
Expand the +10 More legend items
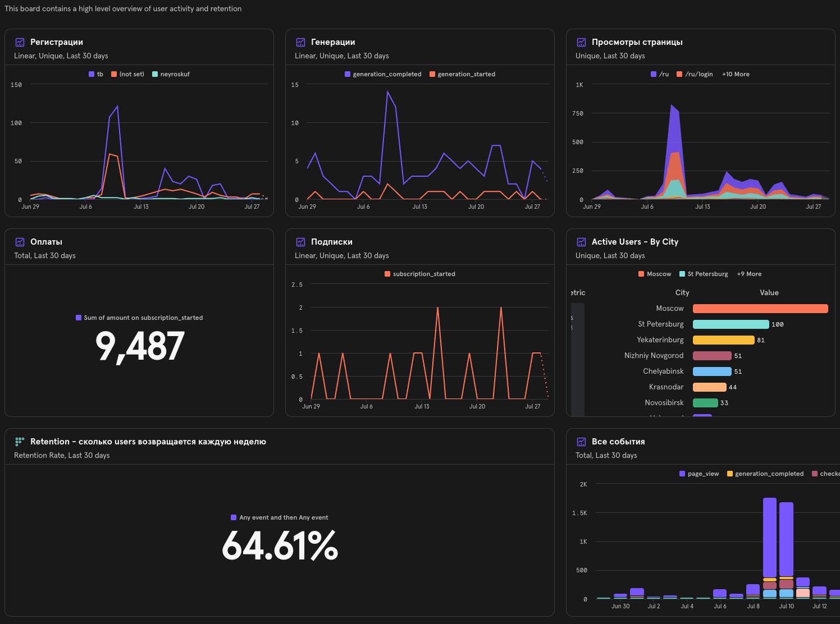736,74
